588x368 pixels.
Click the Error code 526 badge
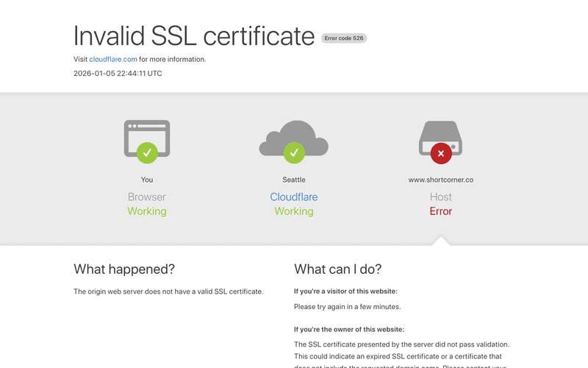coord(344,38)
